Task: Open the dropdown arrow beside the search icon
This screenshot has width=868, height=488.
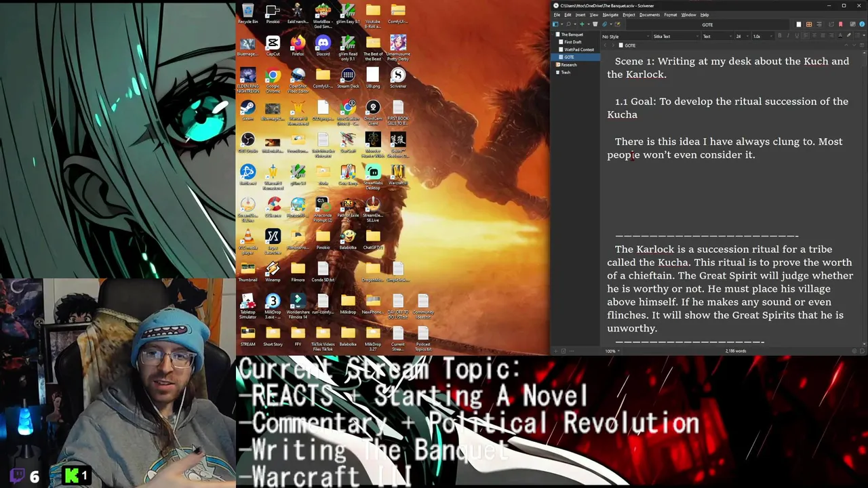Action: click(x=575, y=24)
